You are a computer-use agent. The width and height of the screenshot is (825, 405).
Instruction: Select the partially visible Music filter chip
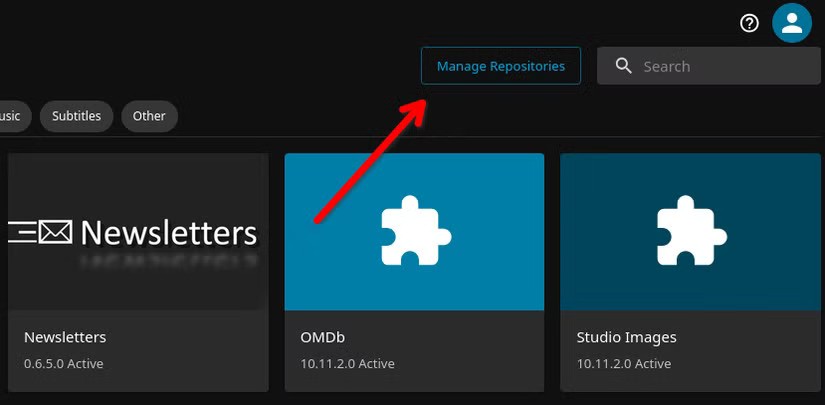pos(12,116)
